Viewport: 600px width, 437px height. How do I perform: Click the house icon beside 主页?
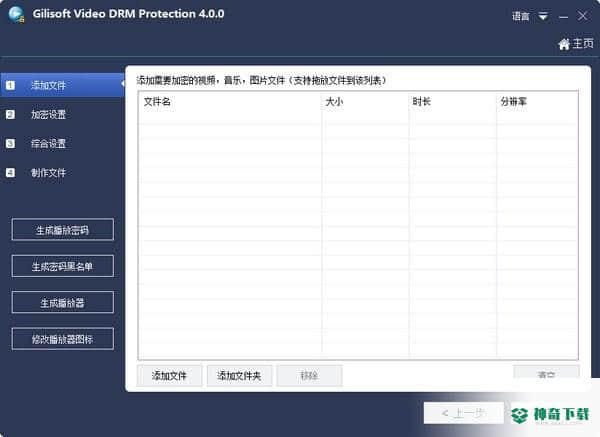click(x=564, y=44)
